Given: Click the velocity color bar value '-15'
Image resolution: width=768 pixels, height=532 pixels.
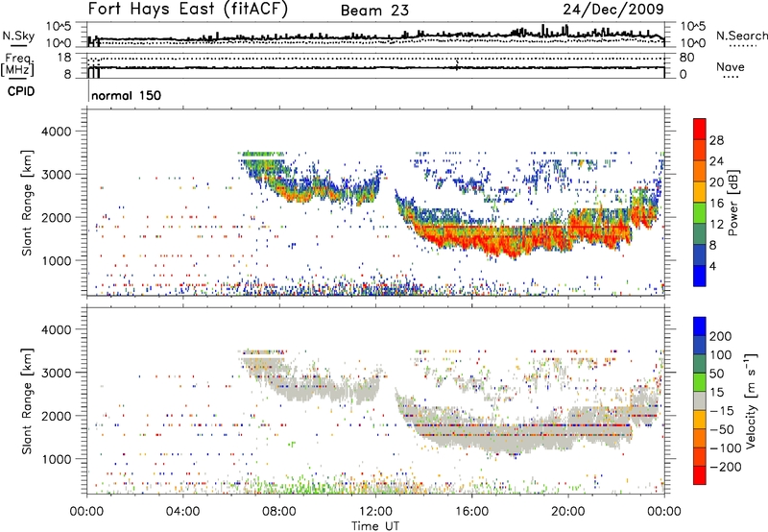Looking at the screenshot, I should [x=722, y=410].
